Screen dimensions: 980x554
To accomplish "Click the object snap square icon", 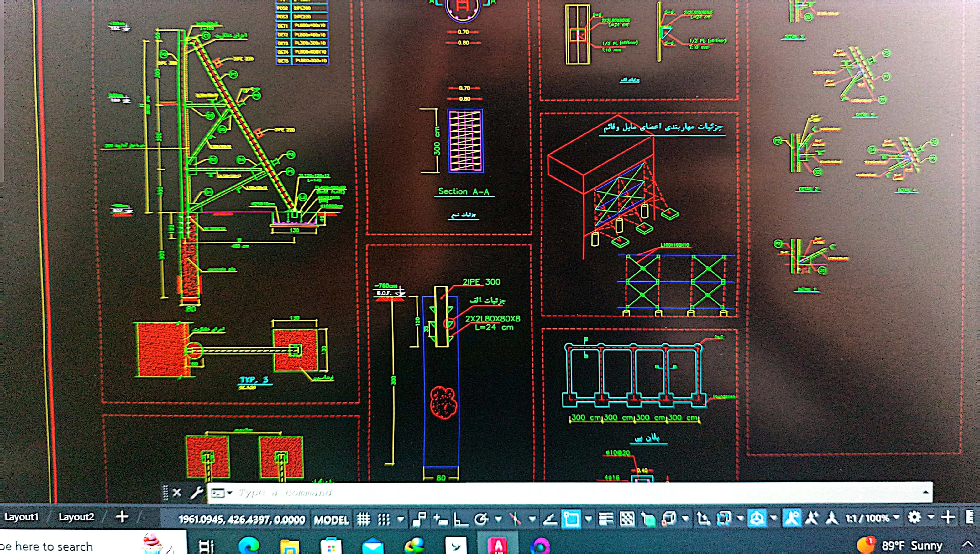I will pos(571,519).
